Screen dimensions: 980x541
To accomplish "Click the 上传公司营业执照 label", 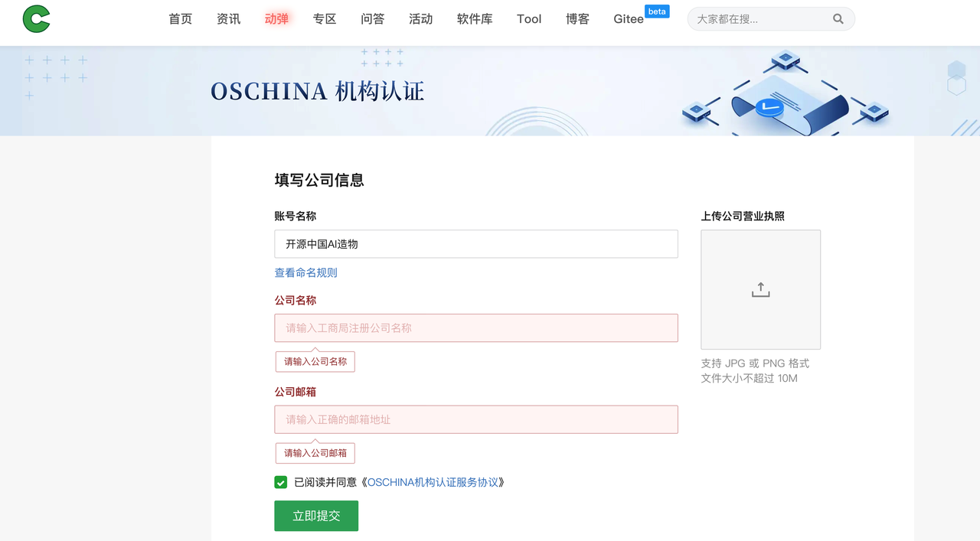I will [743, 217].
